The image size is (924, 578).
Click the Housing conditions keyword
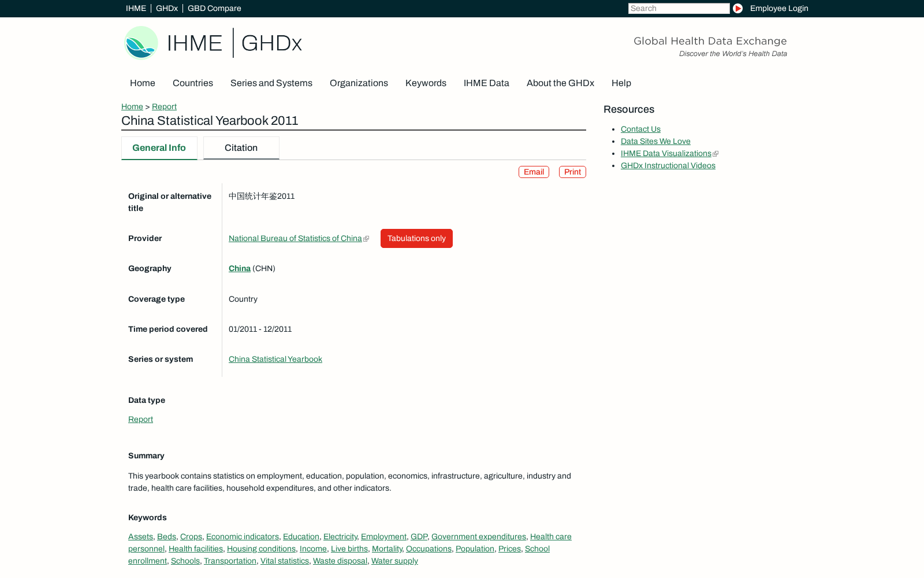coord(261,549)
